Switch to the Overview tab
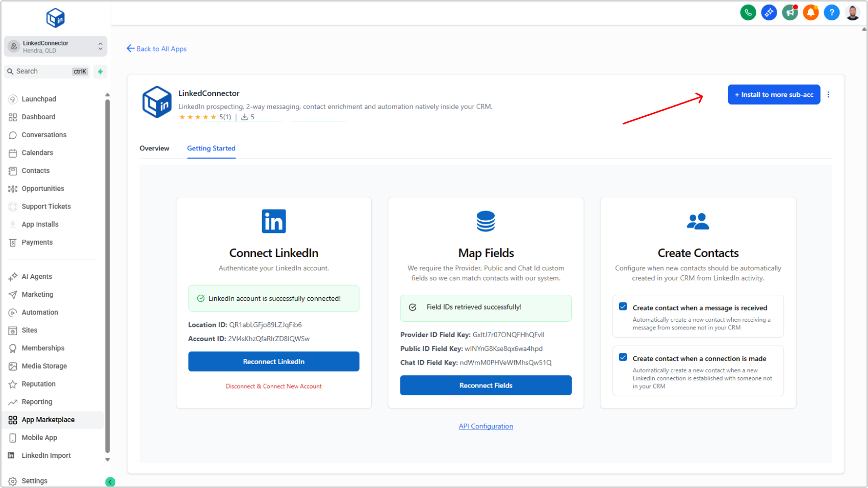The height and width of the screenshot is (488, 868). pos(154,148)
